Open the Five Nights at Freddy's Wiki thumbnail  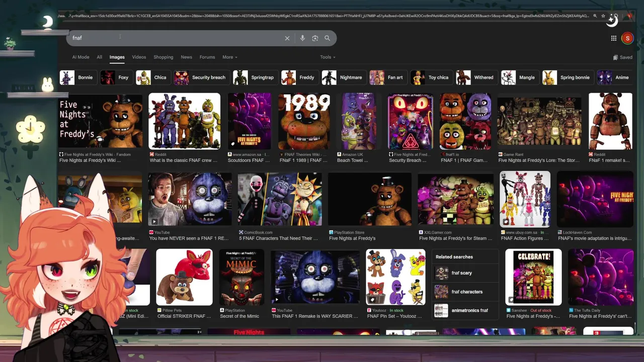click(x=101, y=121)
